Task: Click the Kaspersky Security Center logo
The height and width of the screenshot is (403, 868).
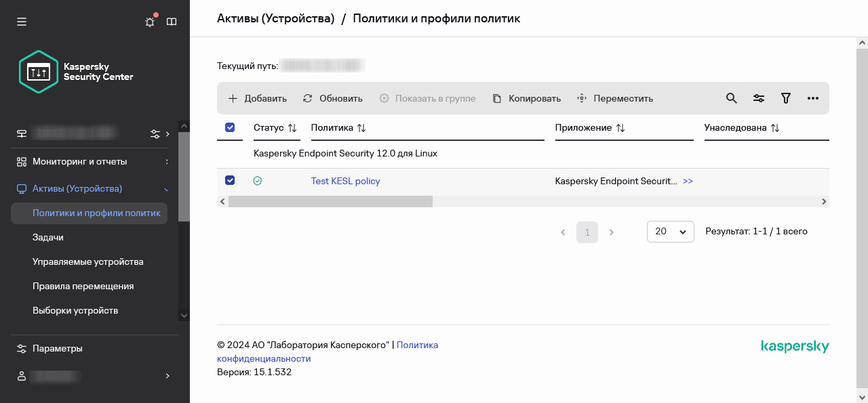Action: pyautogui.click(x=76, y=72)
